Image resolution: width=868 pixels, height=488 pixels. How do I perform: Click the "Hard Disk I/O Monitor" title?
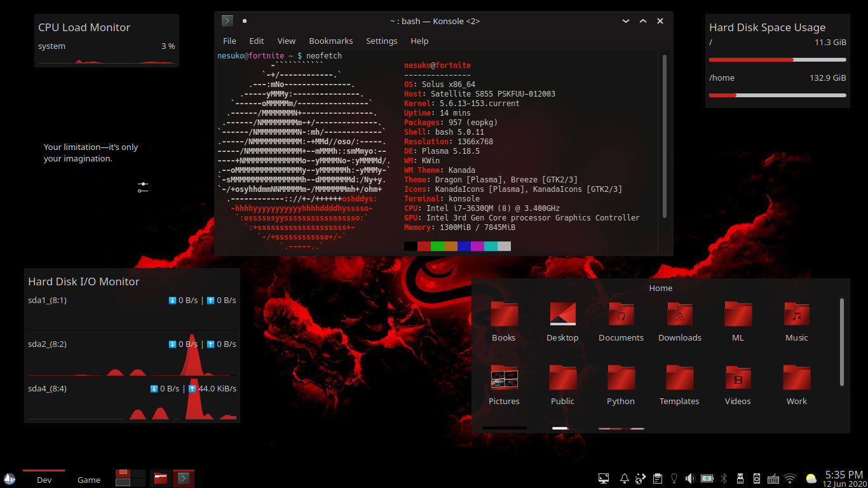84,281
